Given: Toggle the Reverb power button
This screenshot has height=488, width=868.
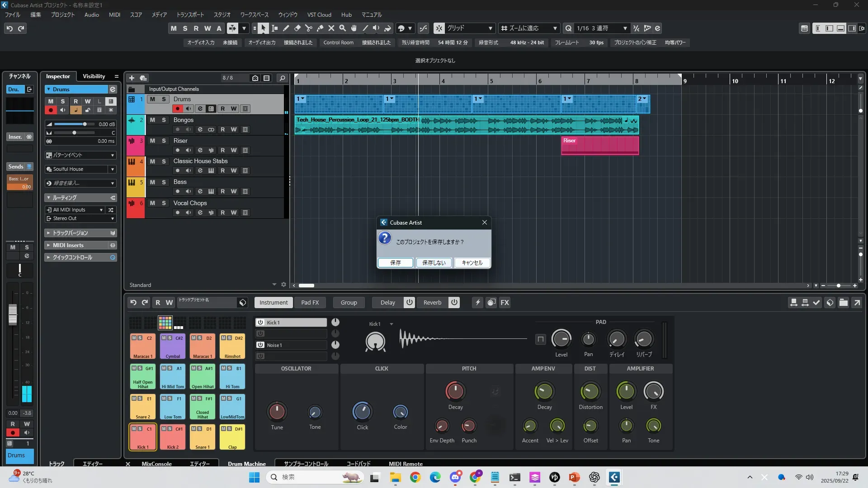Looking at the screenshot, I should (x=454, y=302).
